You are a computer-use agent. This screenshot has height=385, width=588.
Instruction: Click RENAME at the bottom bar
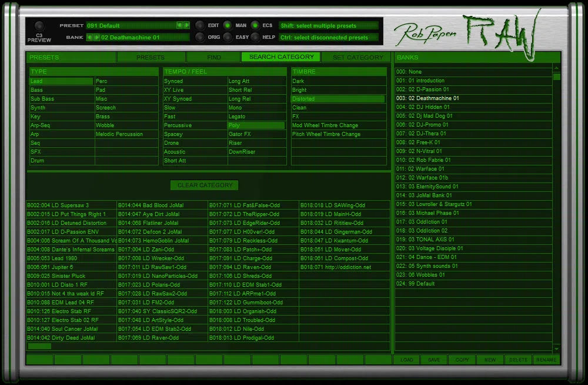[547, 360]
